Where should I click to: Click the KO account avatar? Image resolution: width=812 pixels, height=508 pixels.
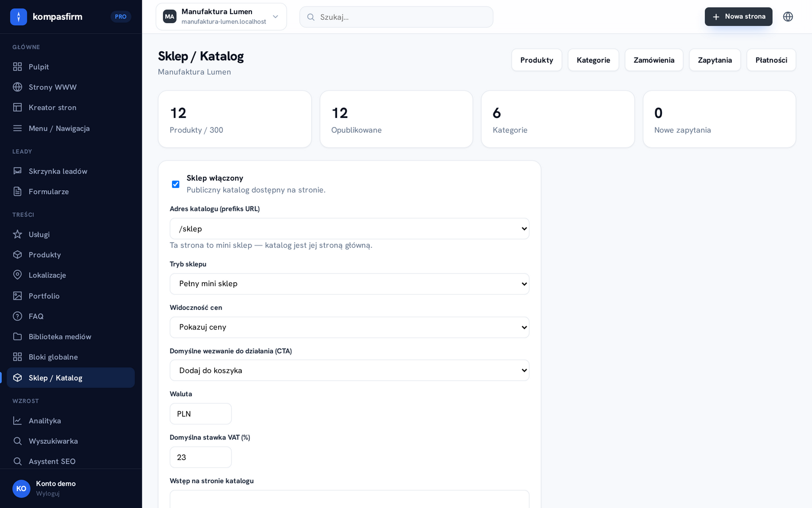coord(21,489)
